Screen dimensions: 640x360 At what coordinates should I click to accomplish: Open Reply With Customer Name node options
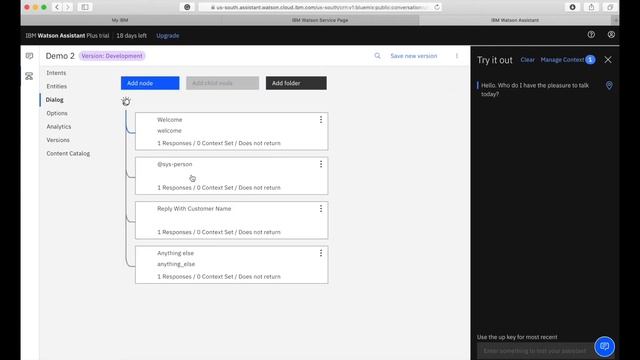321,209
